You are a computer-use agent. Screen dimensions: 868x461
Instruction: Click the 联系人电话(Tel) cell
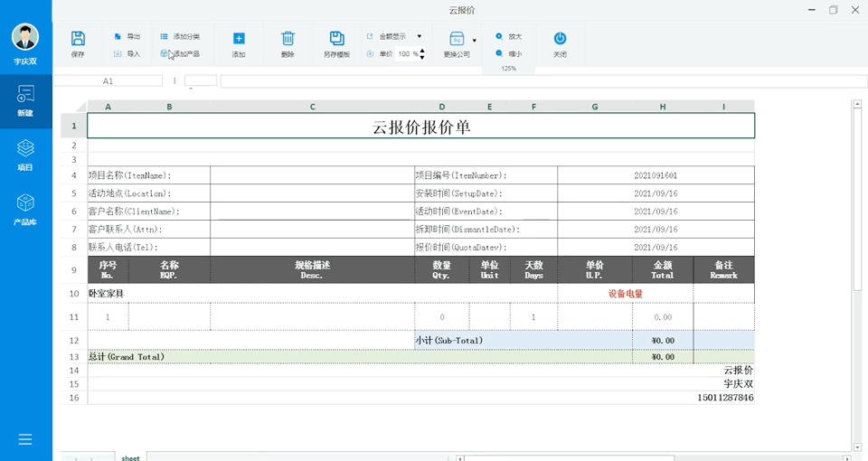click(149, 248)
